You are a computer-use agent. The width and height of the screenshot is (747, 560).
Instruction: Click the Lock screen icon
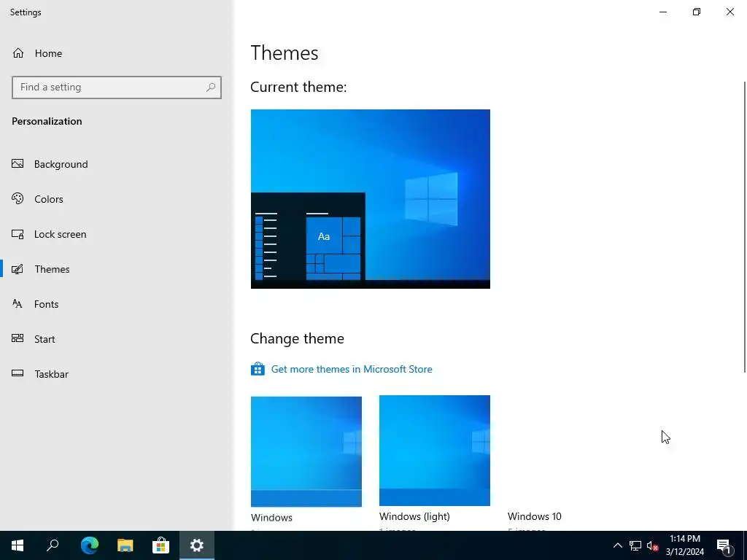pos(18,234)
